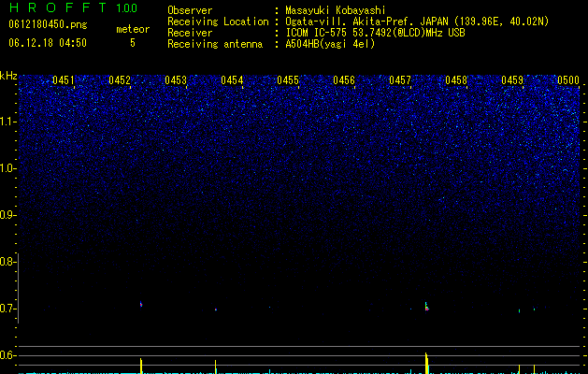The image size is (588, 374).
Task: Select the 0457 time label
Action: pyautogui.click(x=400, y=80)
